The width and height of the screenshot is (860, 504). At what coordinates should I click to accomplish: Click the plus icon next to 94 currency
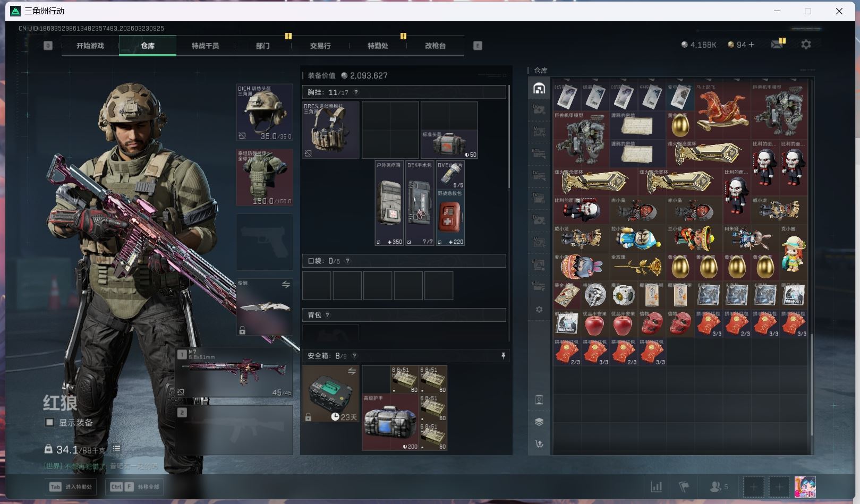click(751, 45)
